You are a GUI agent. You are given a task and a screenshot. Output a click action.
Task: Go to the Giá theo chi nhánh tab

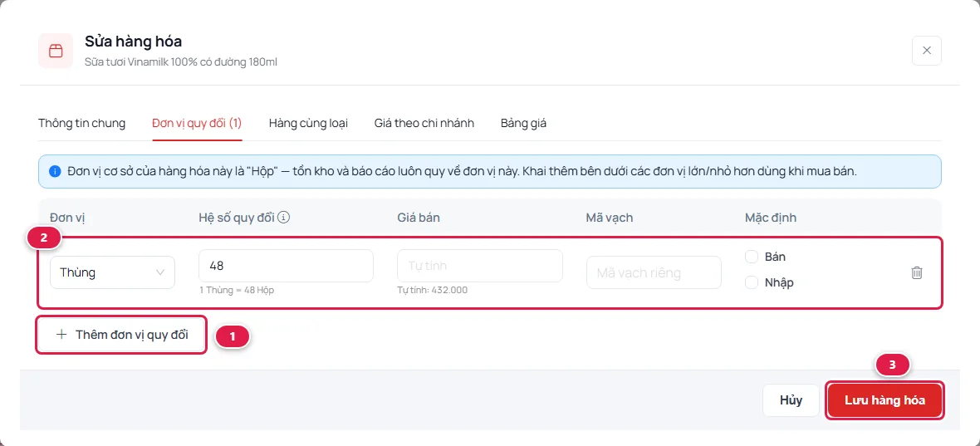424,123
